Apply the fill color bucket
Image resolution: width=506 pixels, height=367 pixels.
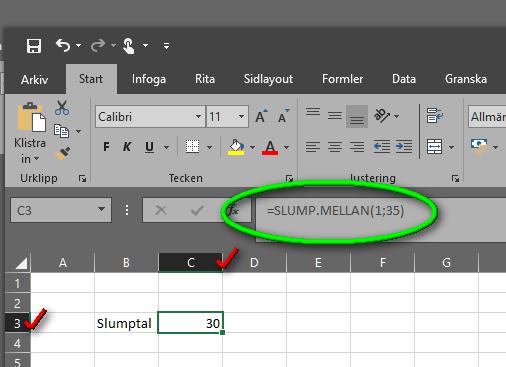(236, 147)
